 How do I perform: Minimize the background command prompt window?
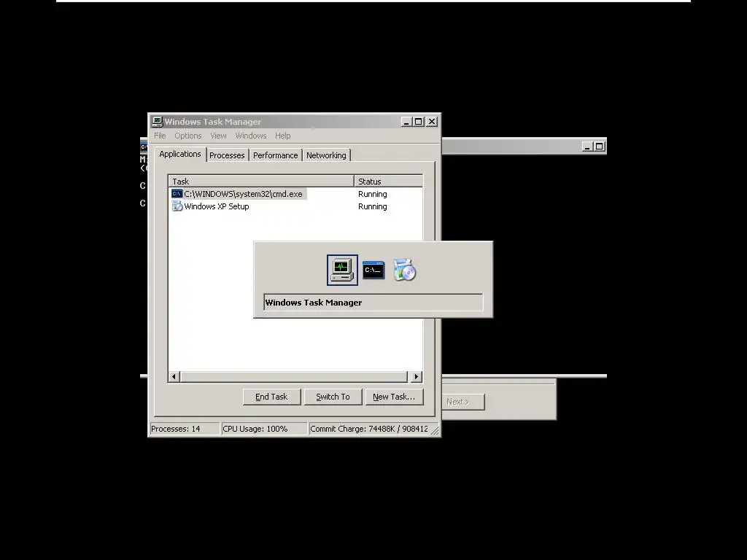point(587,147)
